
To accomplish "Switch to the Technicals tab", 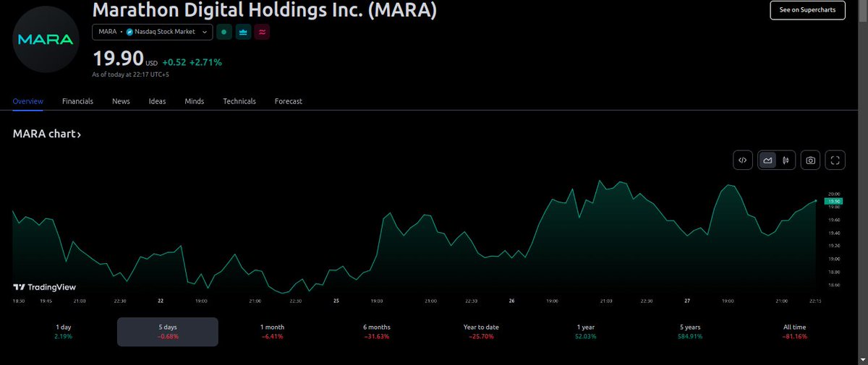I will pyautogui.click(x=239, y=101).
